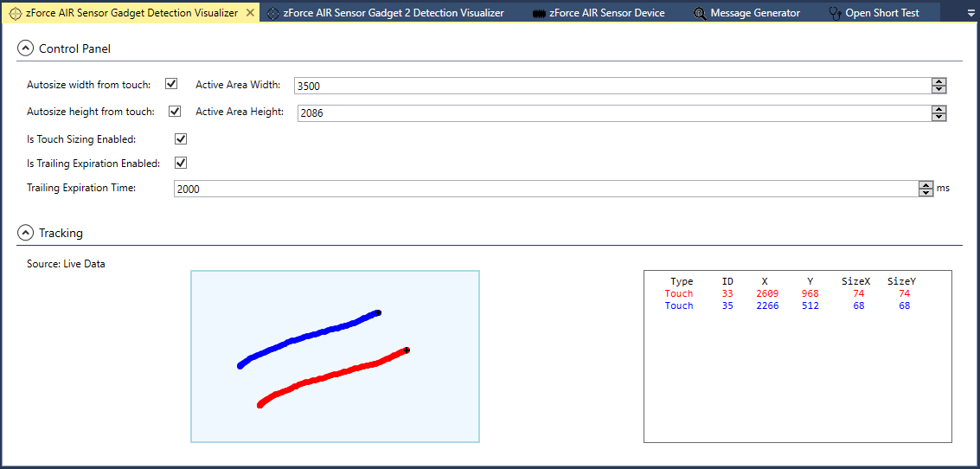Viewport: 980px width, 469px height.
Task: Open the tab overflow dropdown arrow
Action: click(x=970, y=13)
